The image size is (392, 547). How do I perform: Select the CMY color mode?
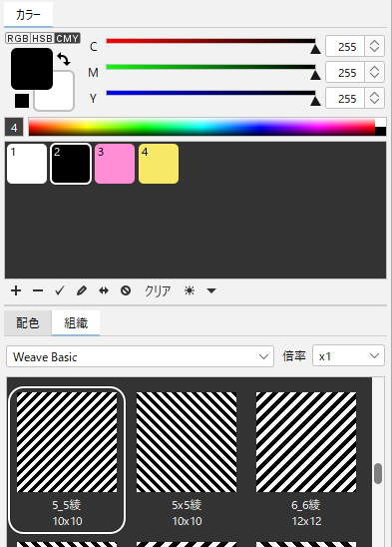pyautogui.click(x=68, y=38)
